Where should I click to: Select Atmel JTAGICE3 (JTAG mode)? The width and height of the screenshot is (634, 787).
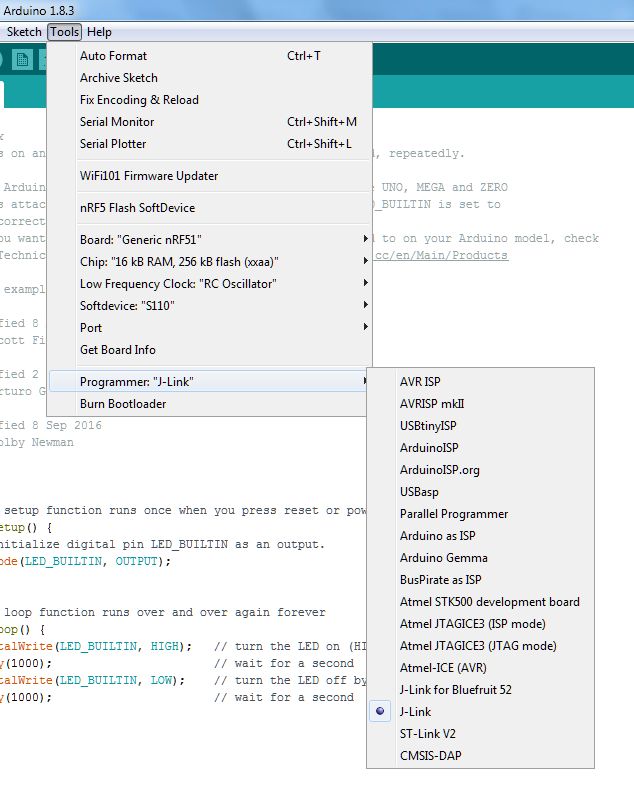coord(481,646)
